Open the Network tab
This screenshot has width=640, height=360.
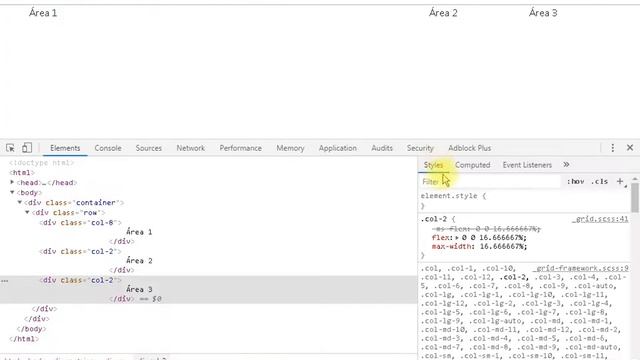tap(191, 148)
